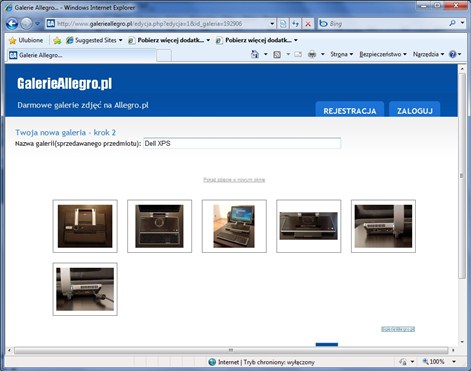Screen dimensions: 471x371
Task: Click the horizontal scrollbar right arrow
Action: [453, 350]
